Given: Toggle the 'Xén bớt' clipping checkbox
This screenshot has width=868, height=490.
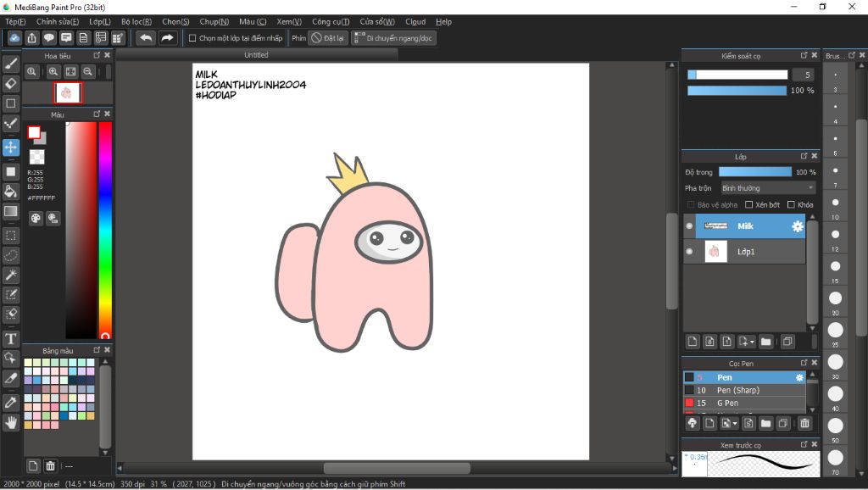Looking at the screenshot, I should pyautogui.click(x=748, y=204).
